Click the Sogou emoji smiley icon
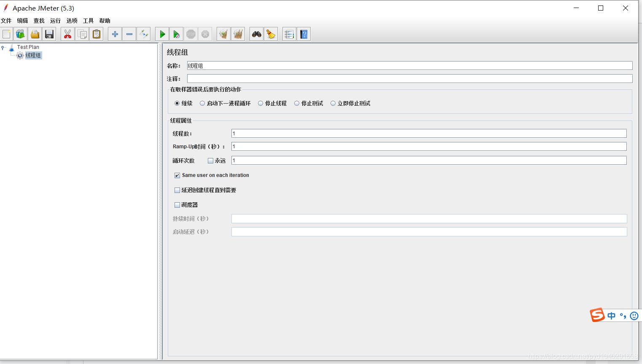 pyautogui.click(x=634, y=316)
